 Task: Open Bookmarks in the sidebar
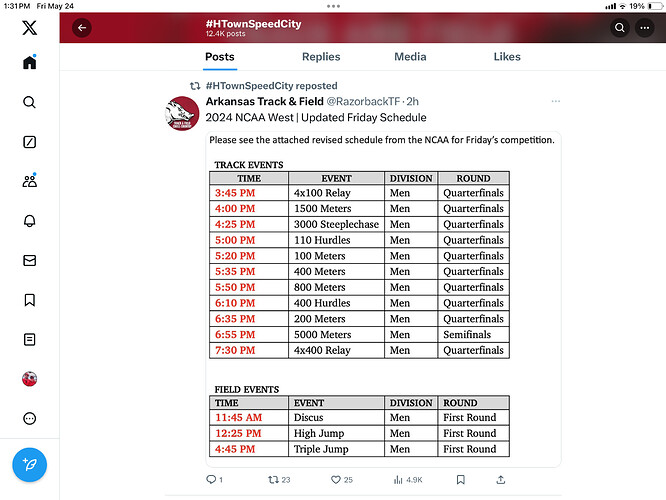29,300
